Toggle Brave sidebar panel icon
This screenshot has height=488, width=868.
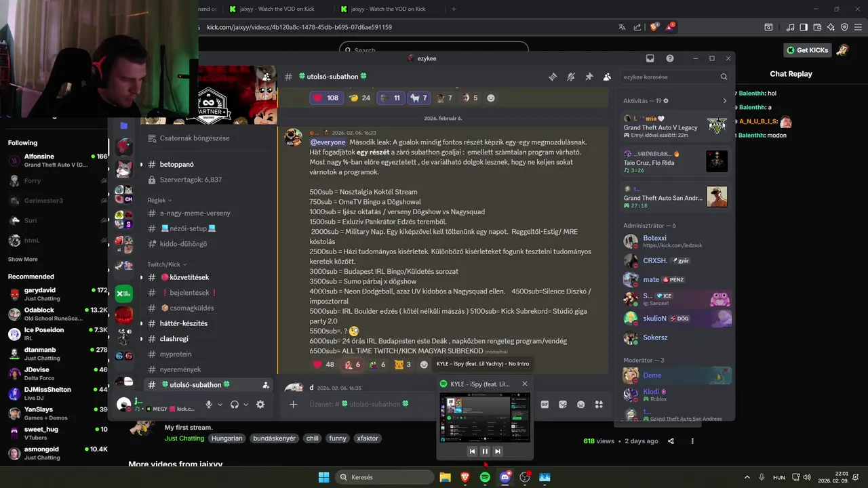pyautogui.click(x=804, y=27)
